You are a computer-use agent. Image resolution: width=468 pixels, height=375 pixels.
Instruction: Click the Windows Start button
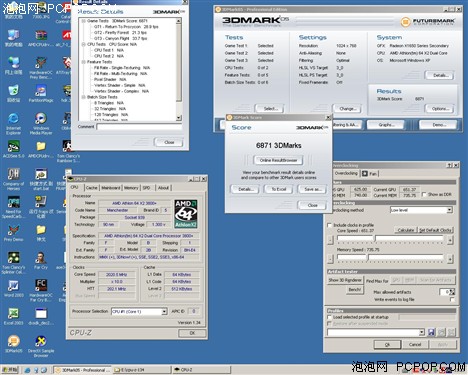coord(10,370)
